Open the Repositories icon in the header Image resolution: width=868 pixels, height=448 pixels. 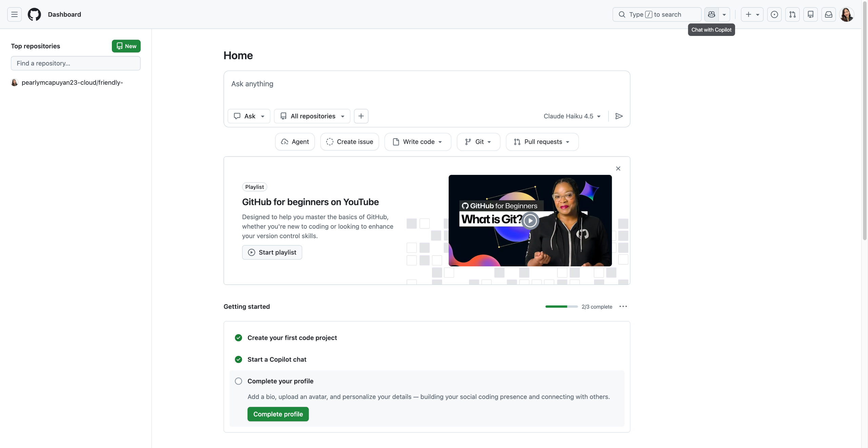pyautogui.click(x=810, y=15)
